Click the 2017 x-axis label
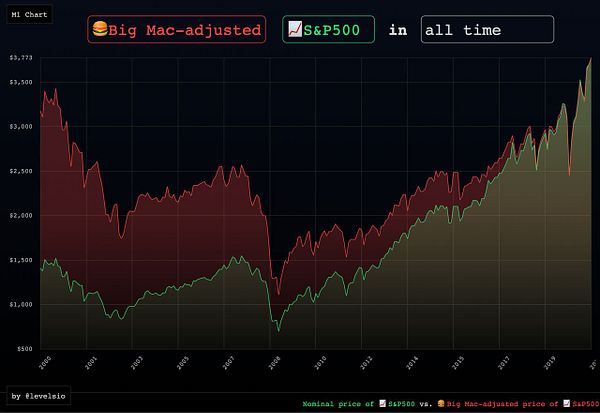The image size is (600, 413). [x=504, y=362]
